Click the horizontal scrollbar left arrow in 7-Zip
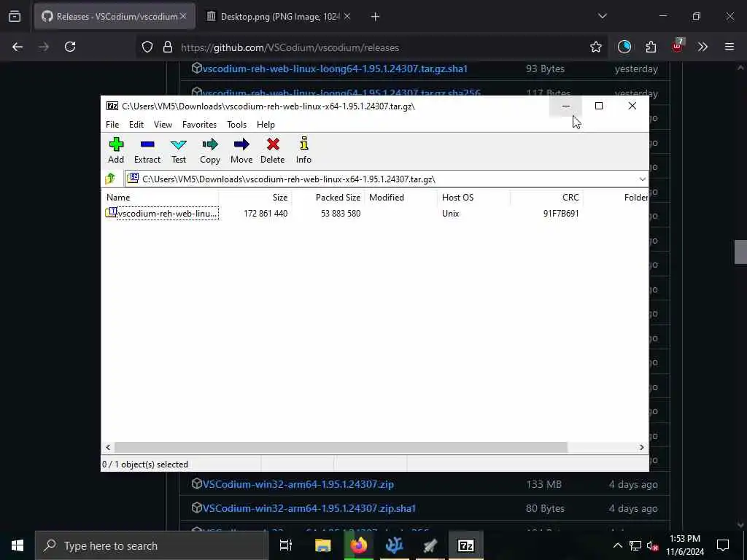This screenshot has height=560, width=747. tap(108, 447)
